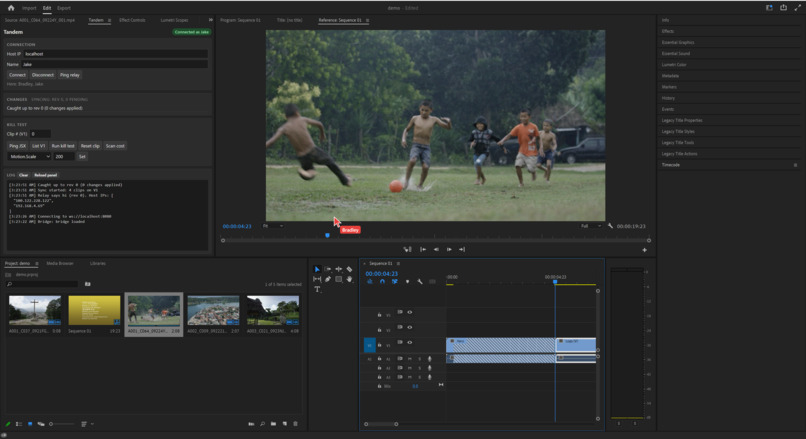The width and height of the screenshot is (806, 439).
Task: Select the Rectangle tool
Action: pyautogui.click(x=339, y=279)
